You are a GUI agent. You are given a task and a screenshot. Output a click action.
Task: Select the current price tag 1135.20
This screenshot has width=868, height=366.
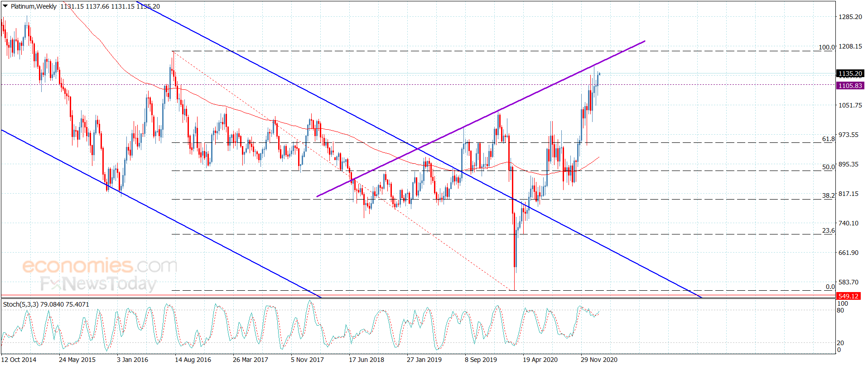(x=850, y=73)
